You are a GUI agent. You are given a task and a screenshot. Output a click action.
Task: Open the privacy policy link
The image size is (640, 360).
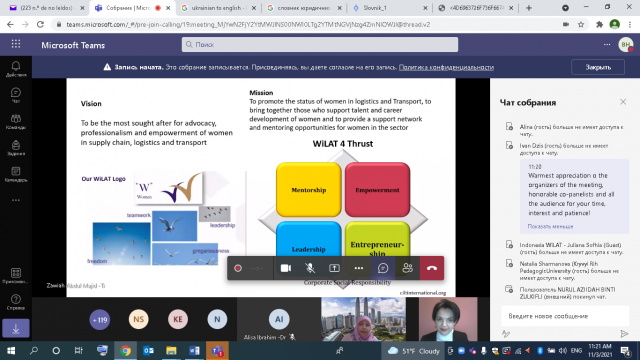click(x=446, y=67)
